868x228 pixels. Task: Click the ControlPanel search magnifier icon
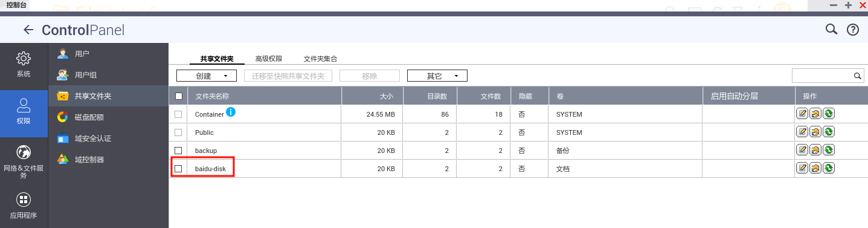point(831,29)
